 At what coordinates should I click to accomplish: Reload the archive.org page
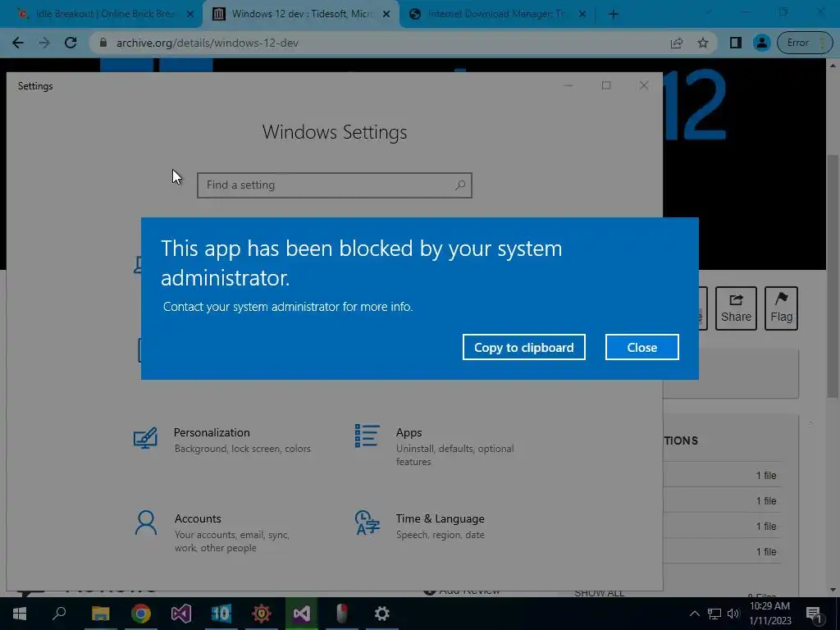[71, 43]
